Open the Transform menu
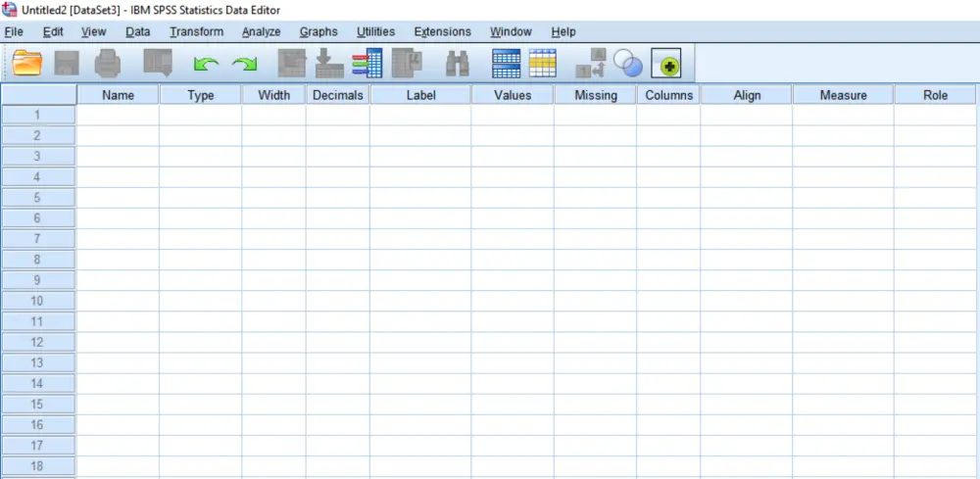Screen dimensions: 980x479 pyautogui.click(x=196, y=32)
